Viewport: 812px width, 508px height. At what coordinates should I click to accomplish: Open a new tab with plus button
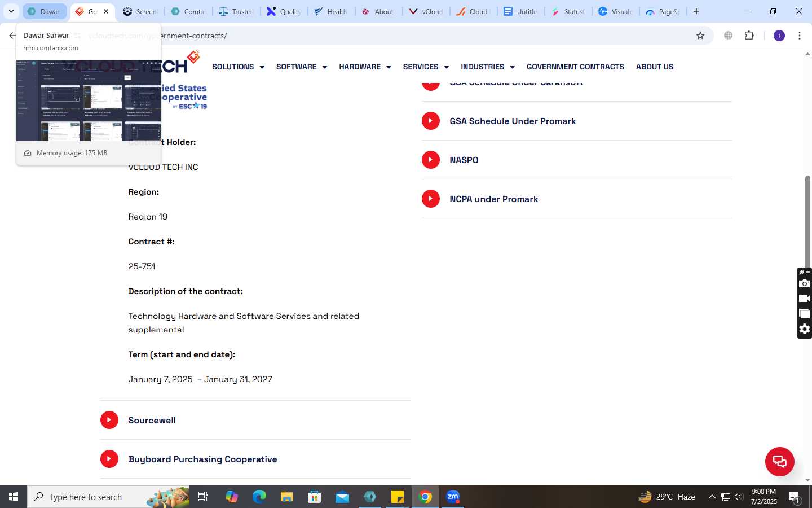pyautogui.click(x=696, y=11)
